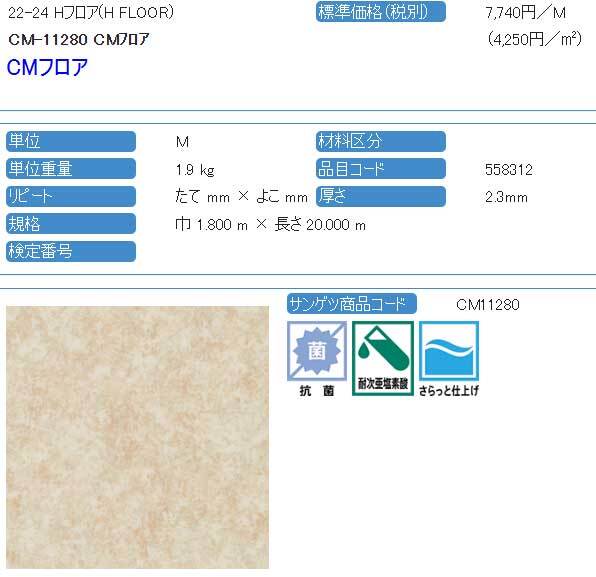Open the CMフロア blue link
The width and height of the screenshot is (596, 577).
click(47, 67)
